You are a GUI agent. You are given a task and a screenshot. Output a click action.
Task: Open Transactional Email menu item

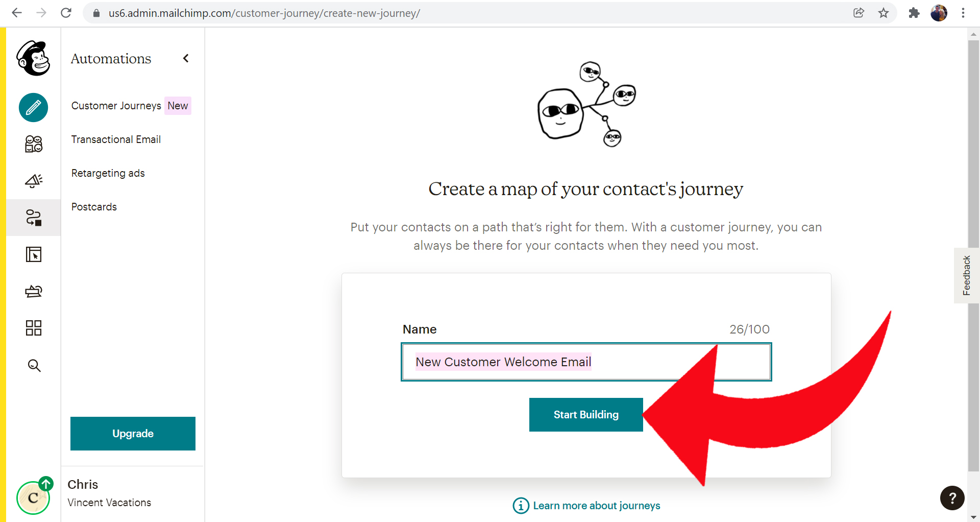click(116, 139)
